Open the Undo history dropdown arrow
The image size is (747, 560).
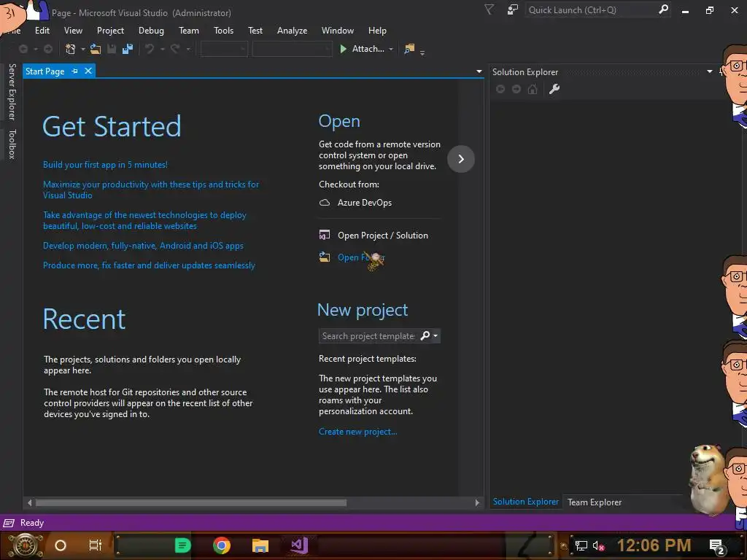(162, 49)
